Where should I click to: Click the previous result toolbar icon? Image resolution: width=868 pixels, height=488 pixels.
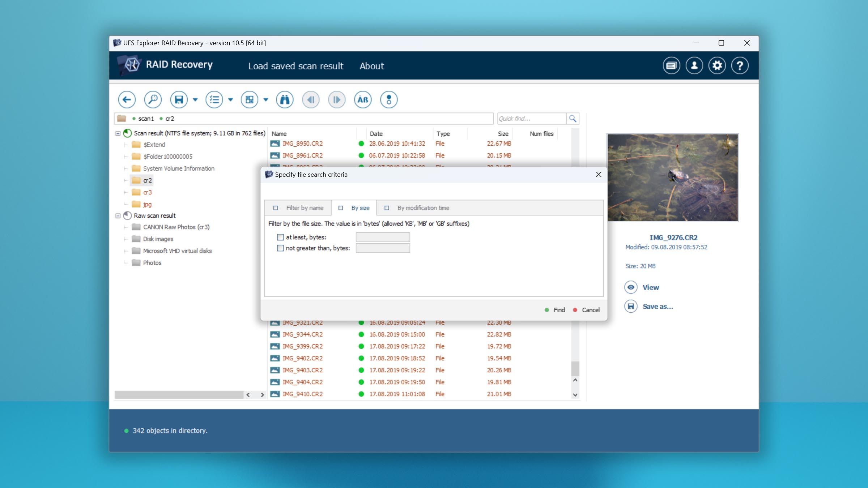pyautogui.click(x=311, y=99)
